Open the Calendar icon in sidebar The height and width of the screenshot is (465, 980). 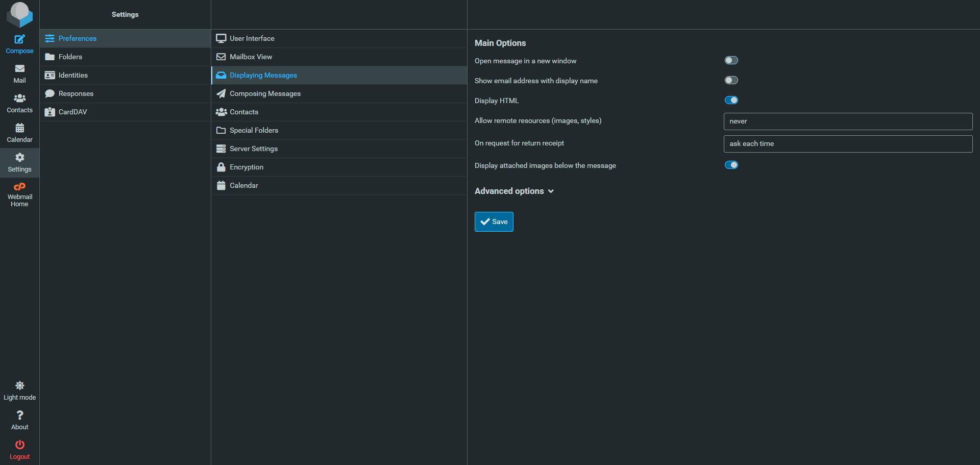click(19, 128)
